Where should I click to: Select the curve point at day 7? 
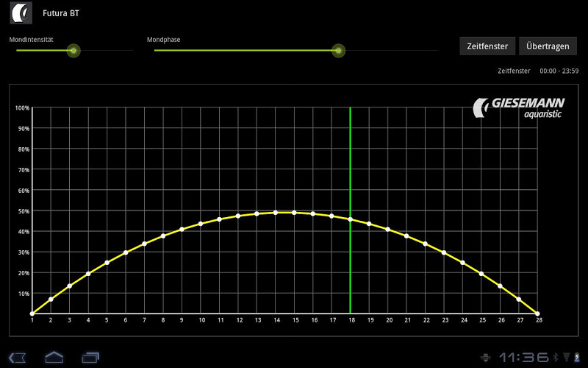[x=145, y=244]
